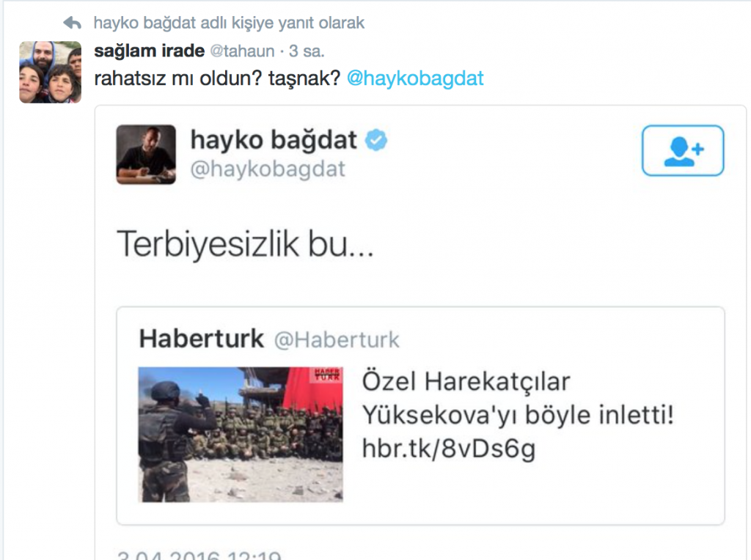
Task: Click the follow user button with plus icon
Action: [683, 150]
